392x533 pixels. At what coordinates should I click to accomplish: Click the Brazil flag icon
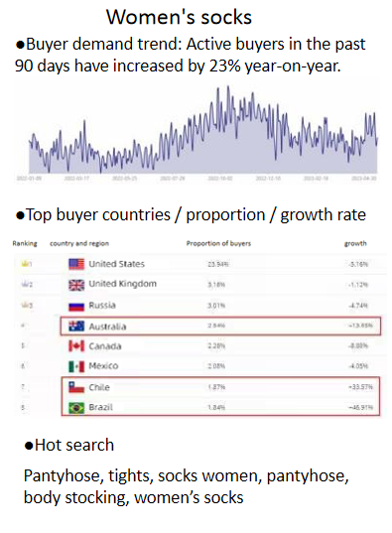point(76,407)
